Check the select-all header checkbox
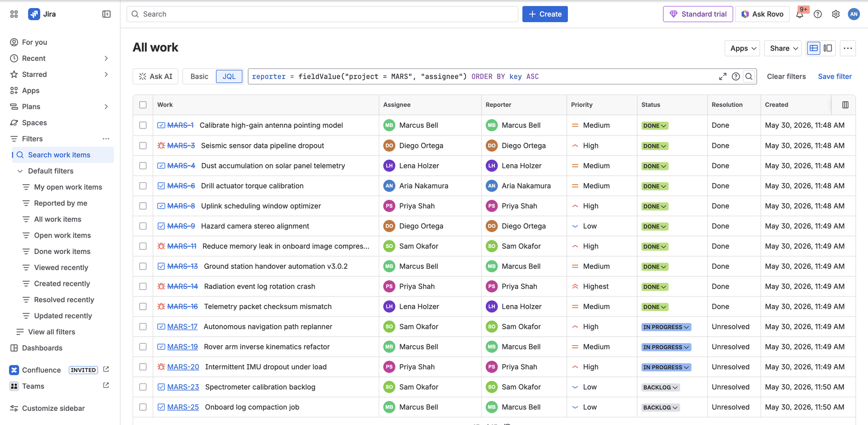Image resolution: width=868 pixels, height=425 pixels. point(143,105)
